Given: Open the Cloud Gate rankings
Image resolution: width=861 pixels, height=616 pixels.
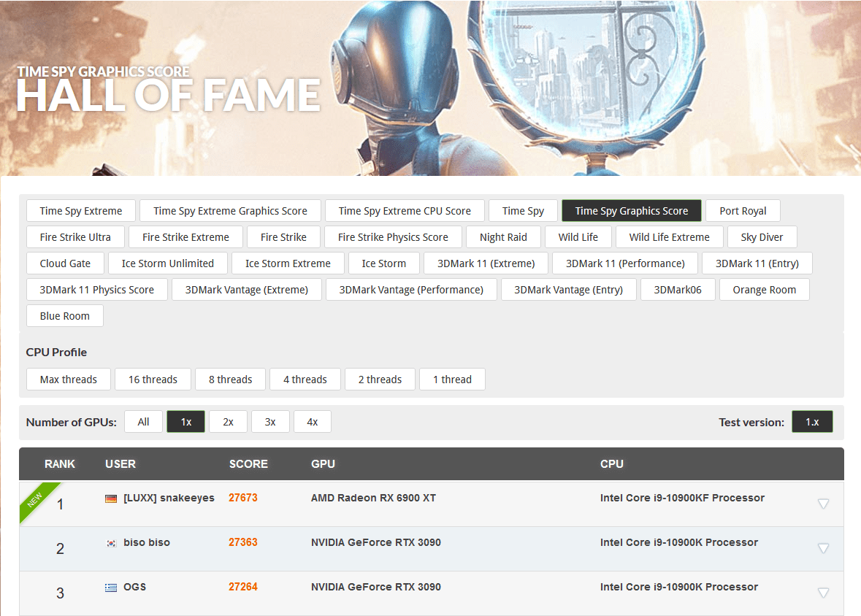Looking at the screenshot, I should point(65,263).
